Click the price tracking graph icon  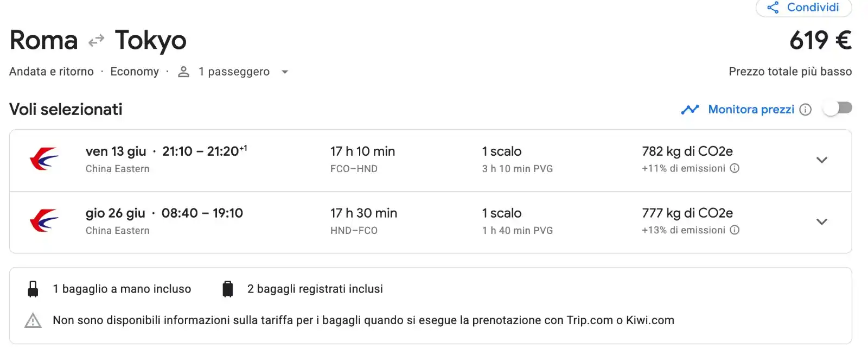690,110
